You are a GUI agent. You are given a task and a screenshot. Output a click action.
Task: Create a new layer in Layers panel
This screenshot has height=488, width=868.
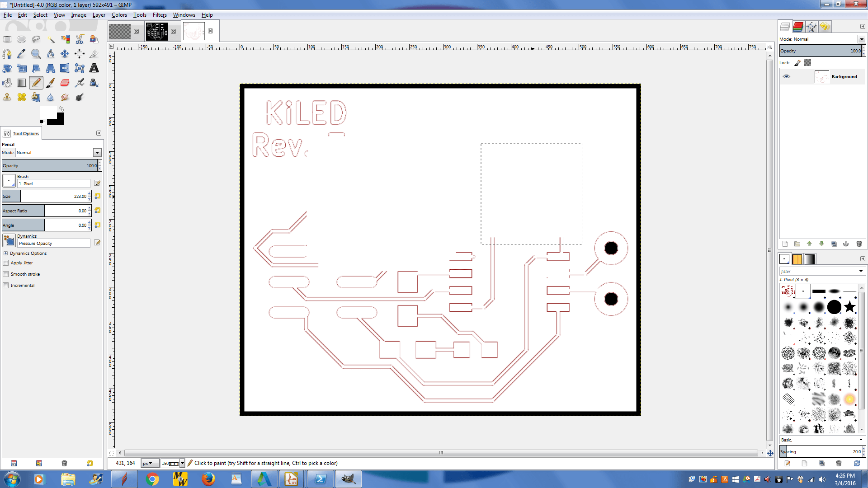(x=785, y=244)
